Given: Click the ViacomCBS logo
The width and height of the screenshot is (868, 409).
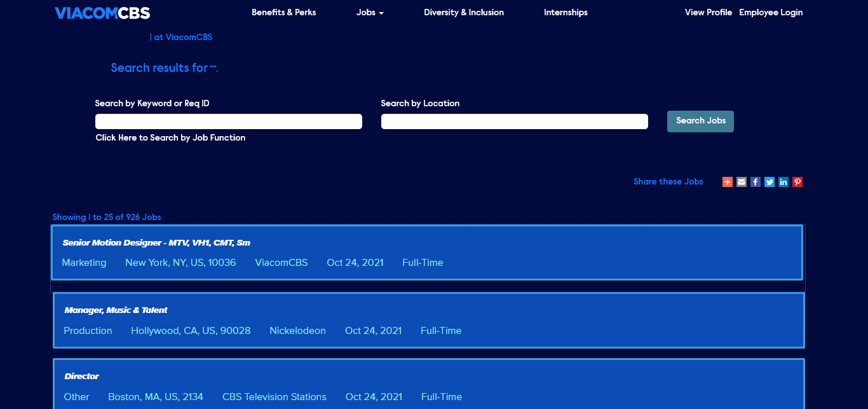Looking at the screenshot, I should coord(102,13).
